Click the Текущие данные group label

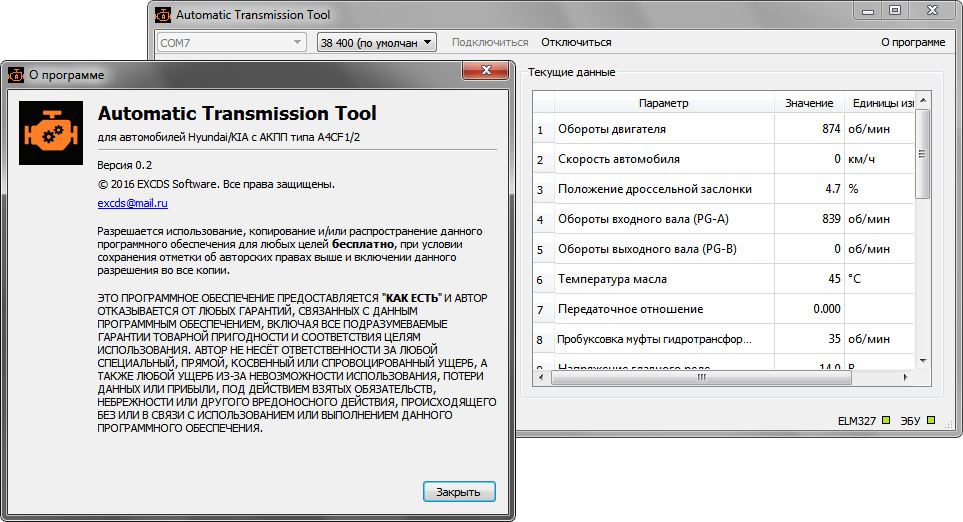tap(571, 72)
